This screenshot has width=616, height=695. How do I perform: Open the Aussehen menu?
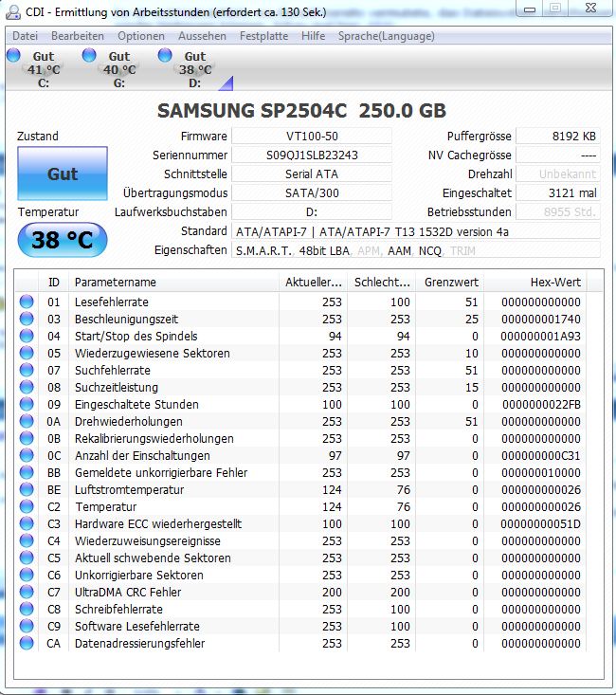(202, 36)
